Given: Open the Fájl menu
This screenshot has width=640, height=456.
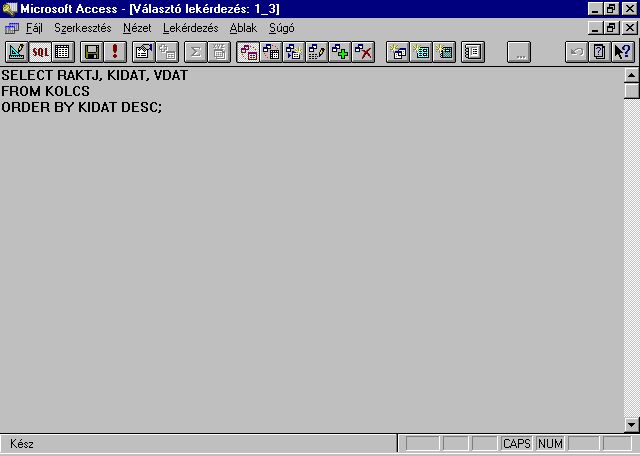Looking at the screenshot, I should tap(34, 28).
